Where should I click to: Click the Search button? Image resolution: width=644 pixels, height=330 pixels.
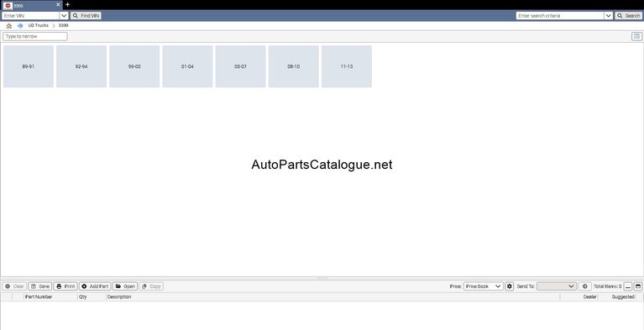[628, 16]
